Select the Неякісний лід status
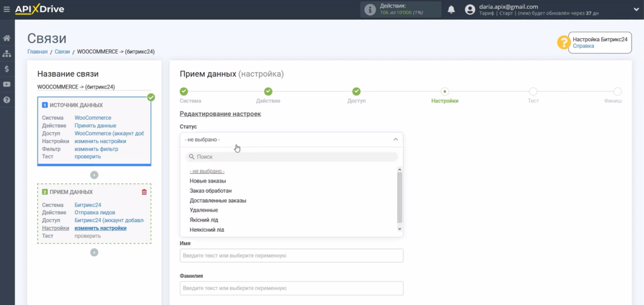Screen dimensions: 644x305 coord(207,230)
